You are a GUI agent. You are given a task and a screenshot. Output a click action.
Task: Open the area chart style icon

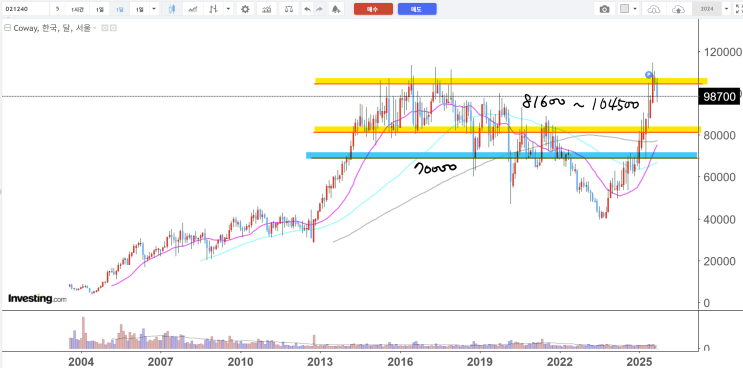[193, 9]
